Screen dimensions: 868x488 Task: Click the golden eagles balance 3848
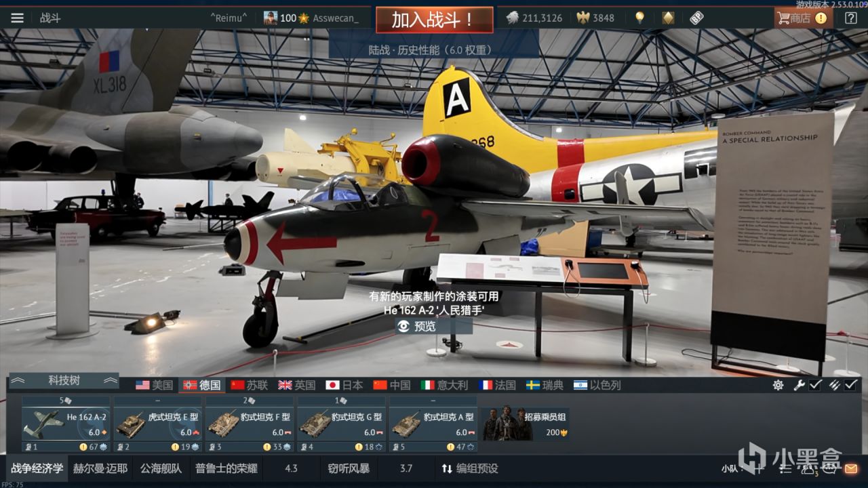(596, 18)
